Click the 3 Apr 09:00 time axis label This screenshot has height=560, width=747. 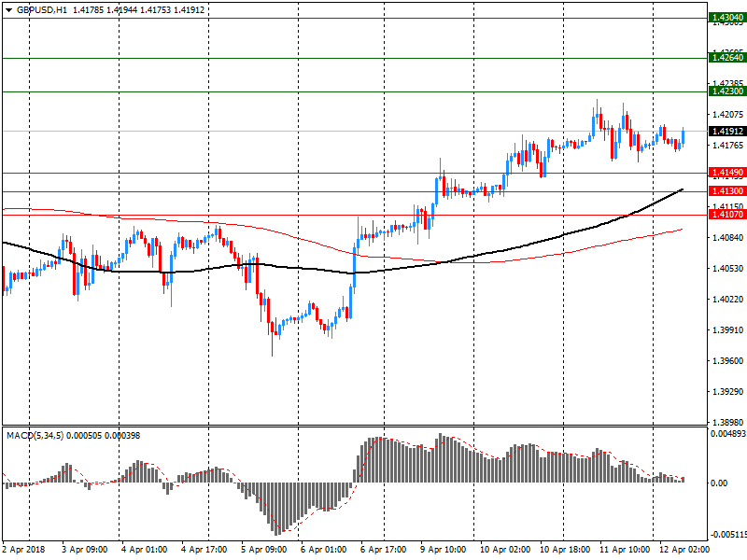click(x=84, y=550)
